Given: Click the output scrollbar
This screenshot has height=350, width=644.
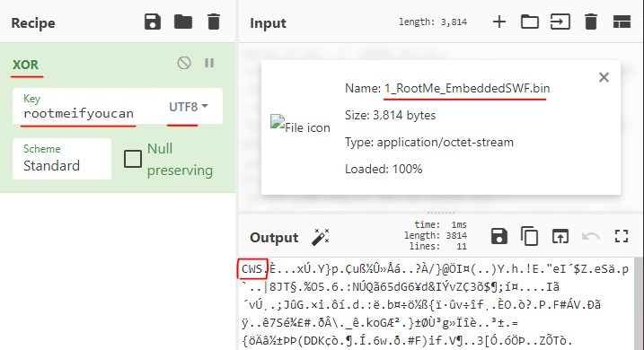Looking at the screenshot, I should click(x=639, y=303).
